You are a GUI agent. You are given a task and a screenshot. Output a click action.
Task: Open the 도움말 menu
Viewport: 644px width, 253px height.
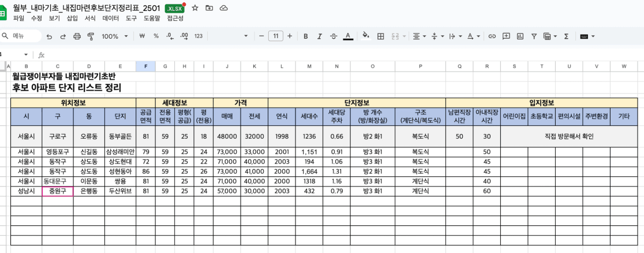coord(152,18)
